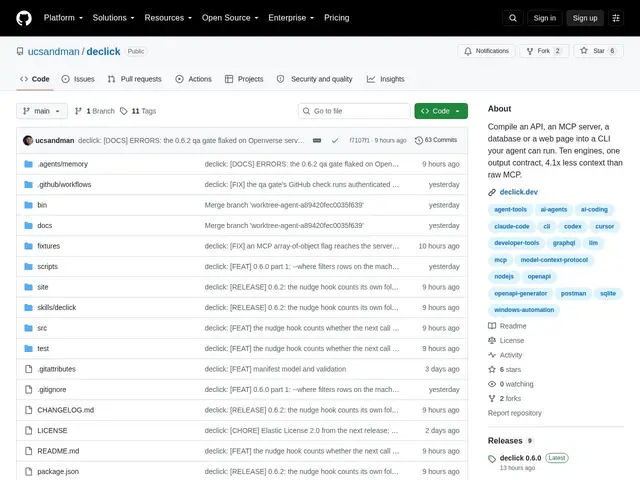The image size is (640, 480).
Task: Switch to the Insights tab
Action: coord(386,79)
